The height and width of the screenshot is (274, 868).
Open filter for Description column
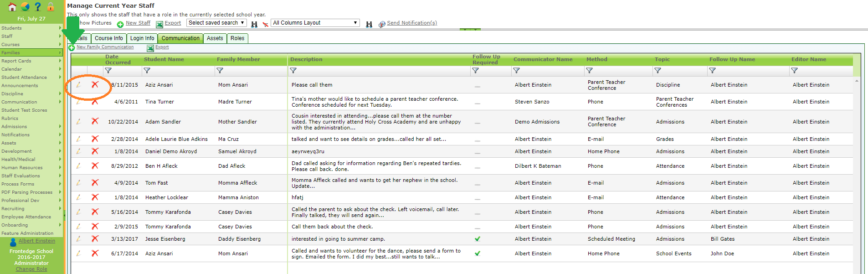point(293,71)
